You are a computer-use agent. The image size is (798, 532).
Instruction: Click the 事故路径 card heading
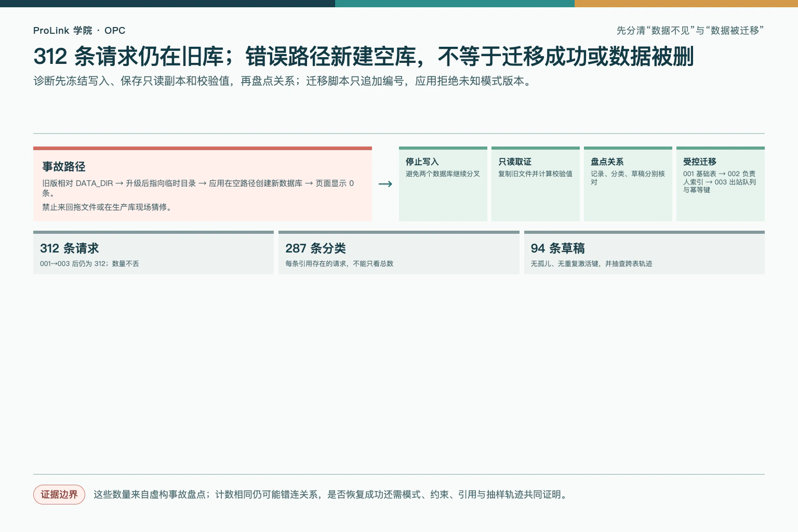[x=63, y=167]
